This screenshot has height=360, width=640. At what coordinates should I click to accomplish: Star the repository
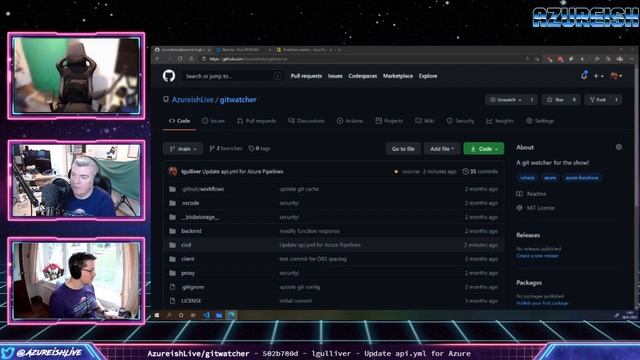(x=556, y=100)
